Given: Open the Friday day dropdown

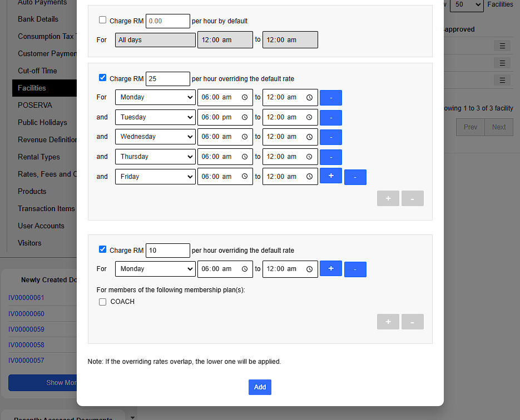Looking at the screenshot, I should [155, 177].
